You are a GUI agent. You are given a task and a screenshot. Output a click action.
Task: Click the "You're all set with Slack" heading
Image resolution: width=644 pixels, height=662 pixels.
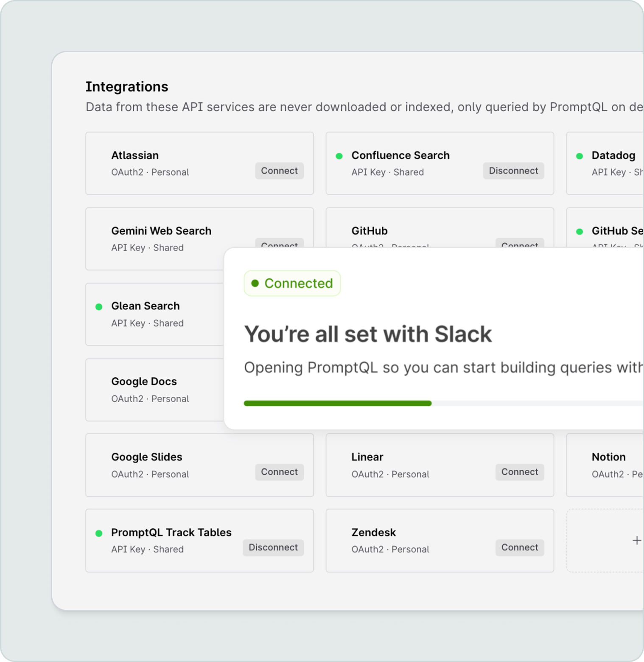pyautogui.click(x=368, y=334)
